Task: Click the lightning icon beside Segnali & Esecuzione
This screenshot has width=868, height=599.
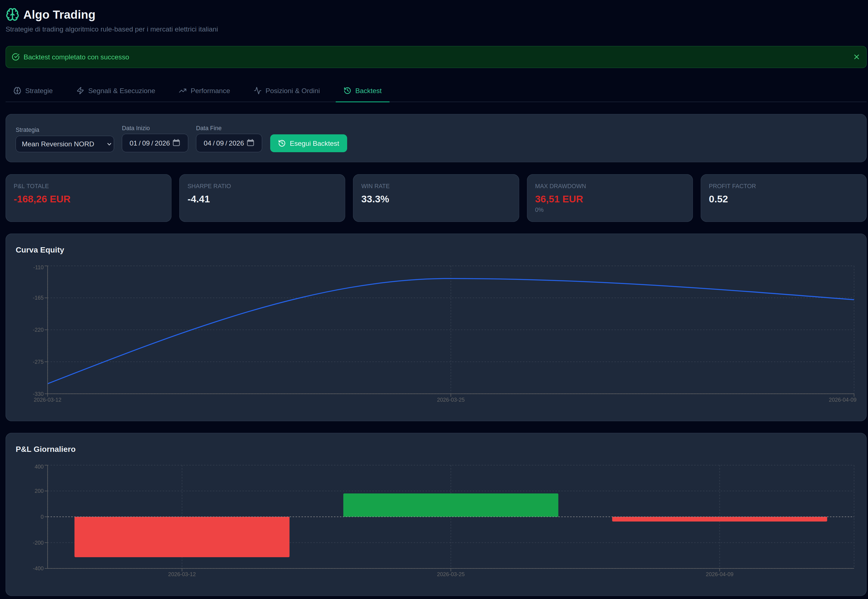Action: [x=80, y=91]
